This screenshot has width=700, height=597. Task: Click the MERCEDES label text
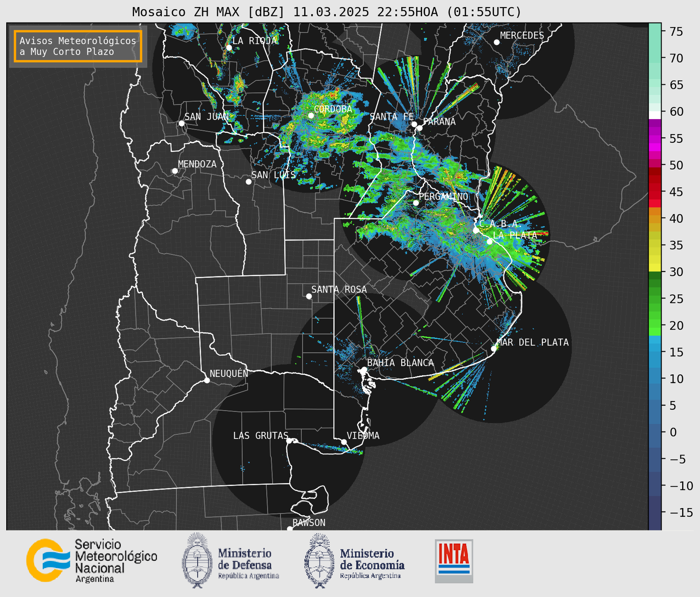522,36
